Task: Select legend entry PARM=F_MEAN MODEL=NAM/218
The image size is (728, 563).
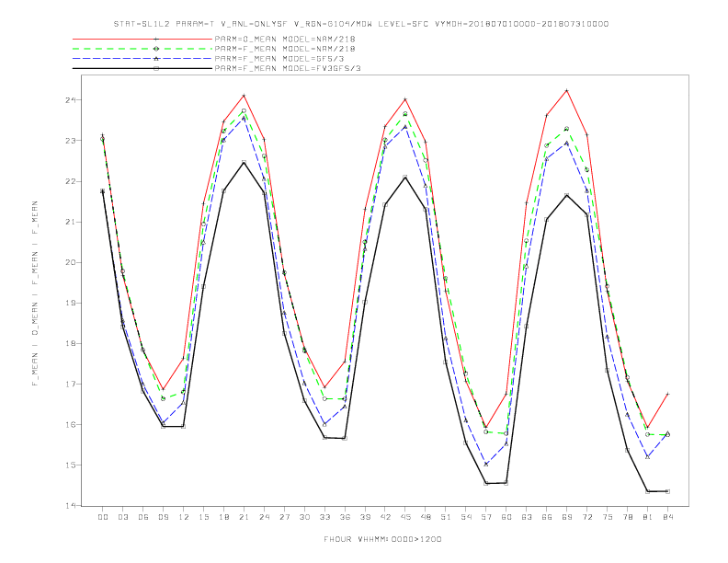Action: coord(285,49)
